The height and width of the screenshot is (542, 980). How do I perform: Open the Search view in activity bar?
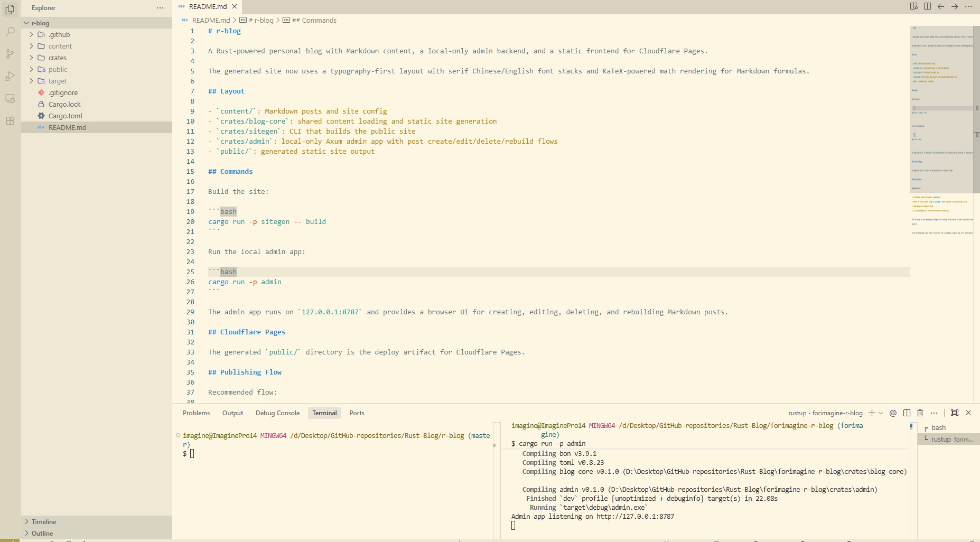tap(10, 32)
